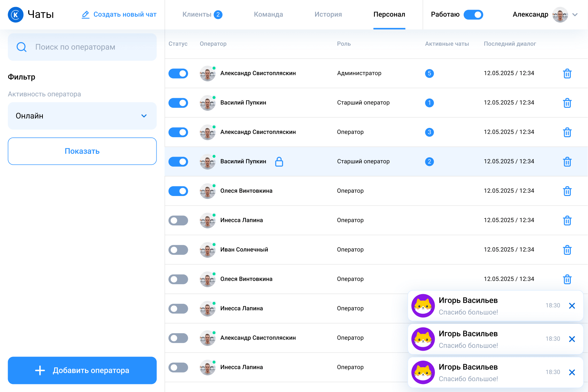Screen dimensions: 588x392
Task: Click the Иван Солнечный name text
Action: point(244,250)
